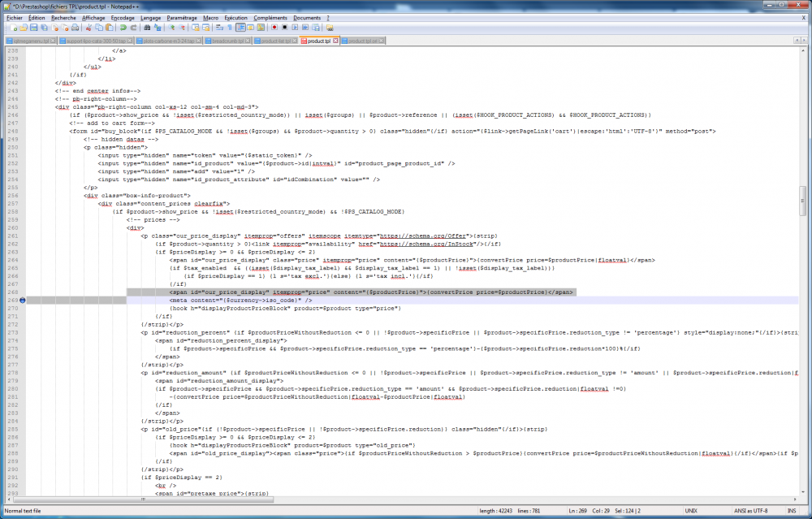812x519 pixels.
Task: Click the Play macro toolbar icon
Action: pos(295,27)
